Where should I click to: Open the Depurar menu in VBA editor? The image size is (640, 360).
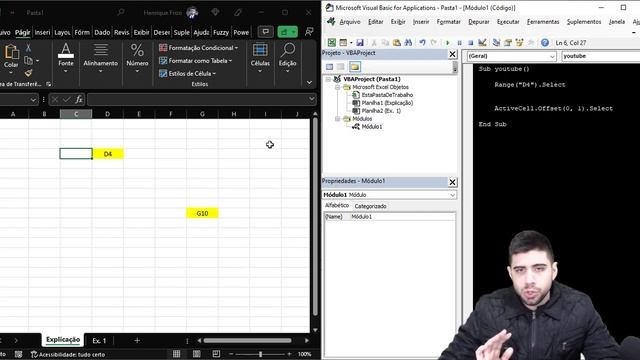point(479,22)
